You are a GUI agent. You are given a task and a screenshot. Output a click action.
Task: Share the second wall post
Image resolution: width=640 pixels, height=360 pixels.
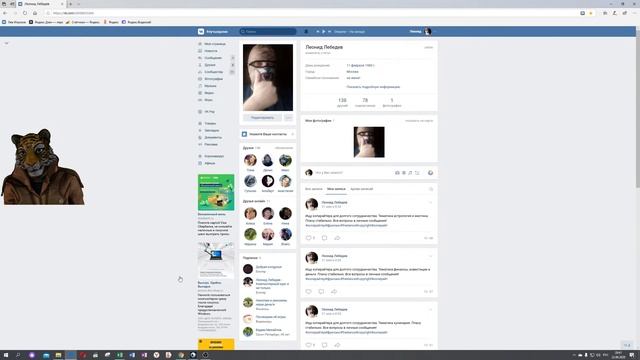tap(334, 291)
